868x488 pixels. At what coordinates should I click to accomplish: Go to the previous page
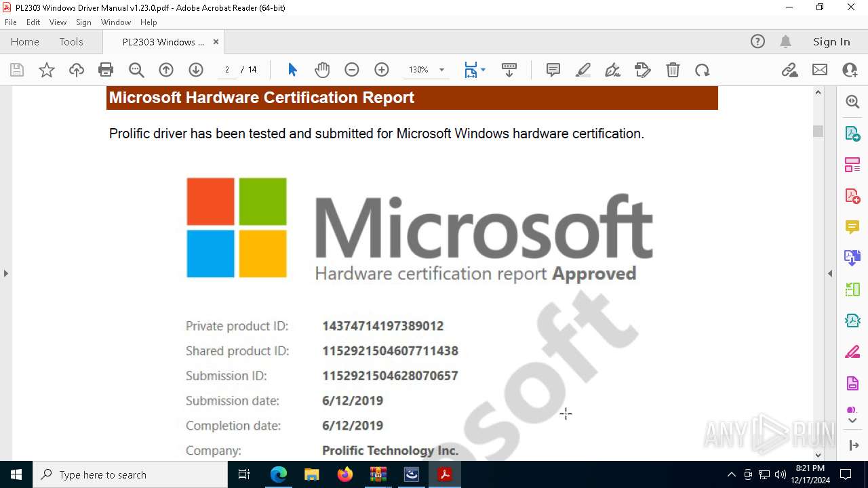pyautogui.click(x=166, y=70)
